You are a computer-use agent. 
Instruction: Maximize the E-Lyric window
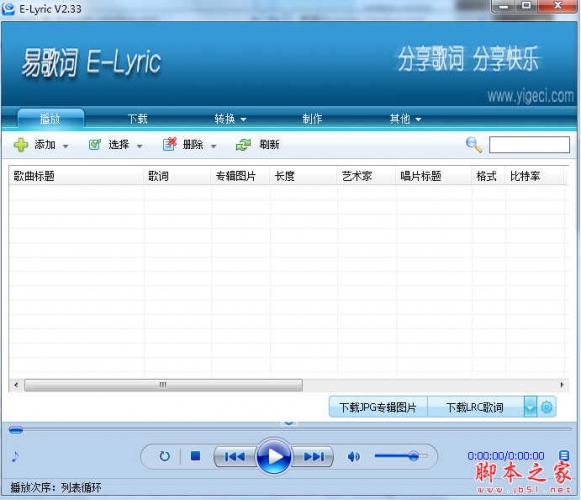tap(526, 6)
